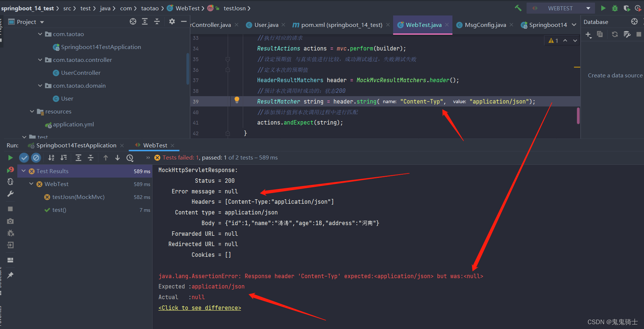
Task: Start debugging with the green bug icon
Action: coord(615,8)
